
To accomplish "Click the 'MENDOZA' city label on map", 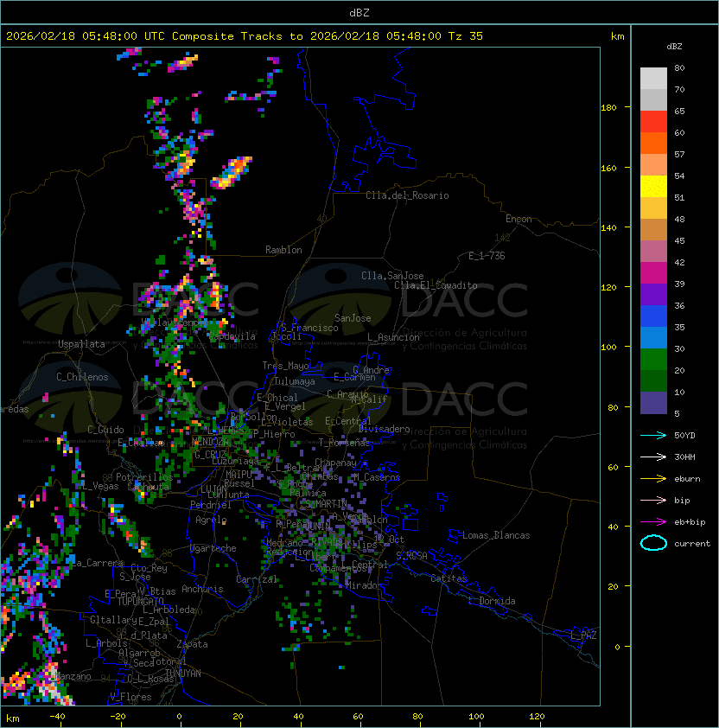I will point(210,442).
